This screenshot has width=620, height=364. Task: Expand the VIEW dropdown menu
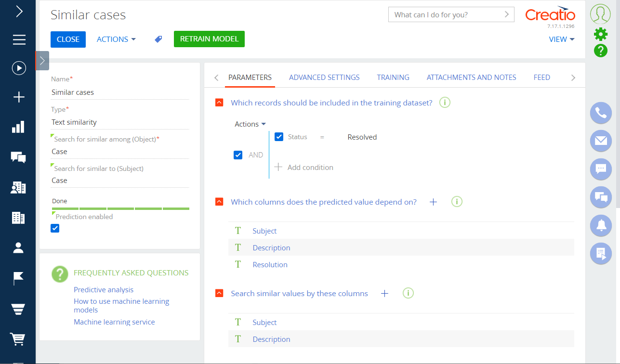point(561,39)
